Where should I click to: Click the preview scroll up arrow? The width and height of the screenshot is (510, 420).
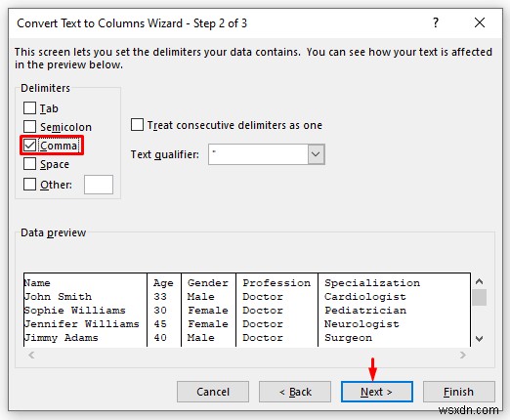pyautogui.click(x=479, y=281)
